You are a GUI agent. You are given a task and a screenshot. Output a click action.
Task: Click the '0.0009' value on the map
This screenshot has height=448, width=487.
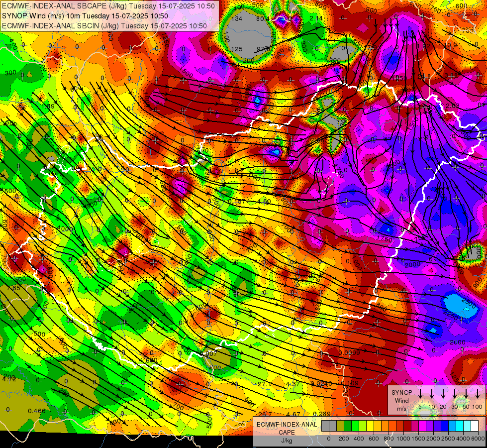click(349, 352)
